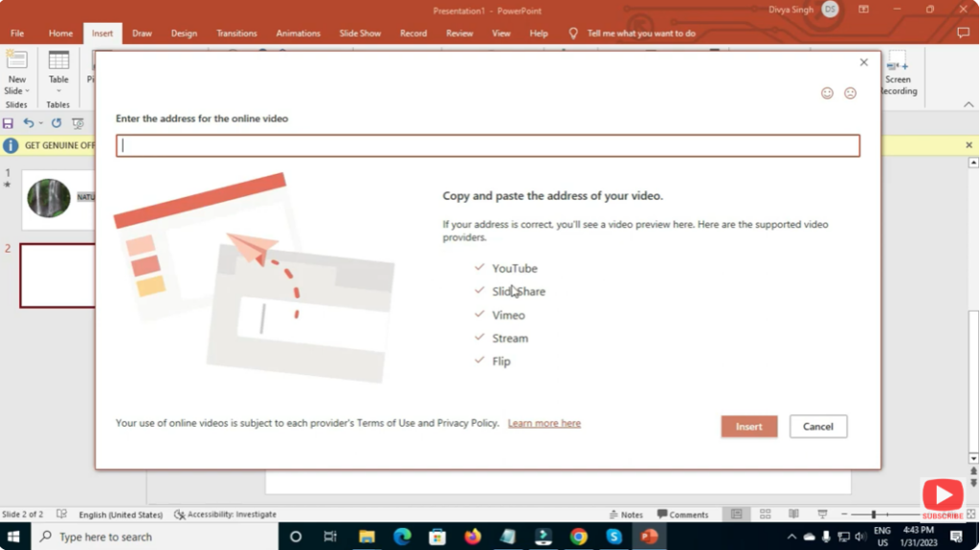The width and height of the screenshot is (980, 550).
Task: Click the Ribbon Display Options icon
Action: 864,10
